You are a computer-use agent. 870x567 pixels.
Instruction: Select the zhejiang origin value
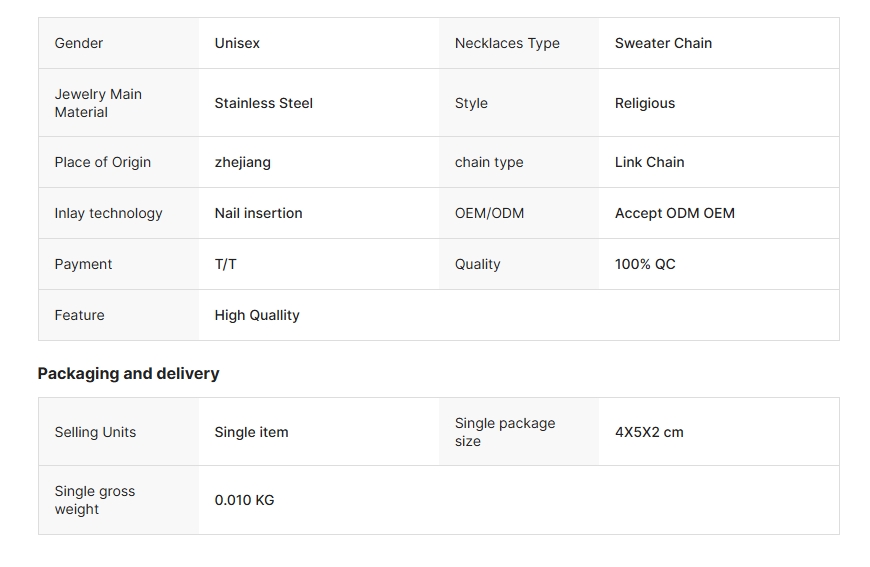pyautogui.click(x=242, y=162)
